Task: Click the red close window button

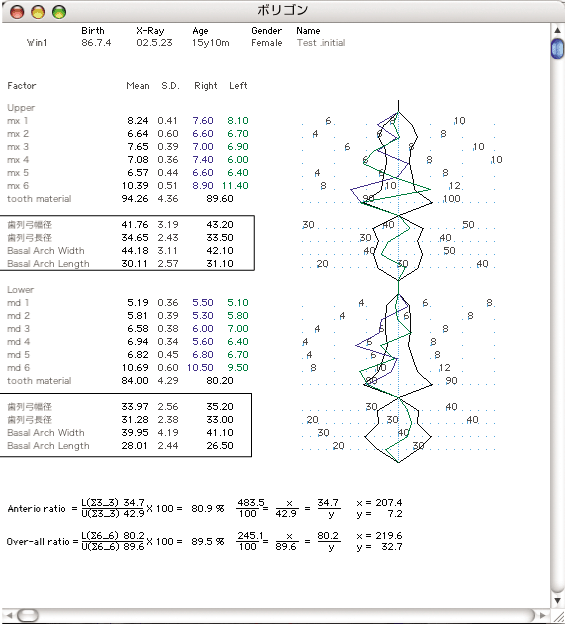Action: pyautogui.click(x=17, y=12)
